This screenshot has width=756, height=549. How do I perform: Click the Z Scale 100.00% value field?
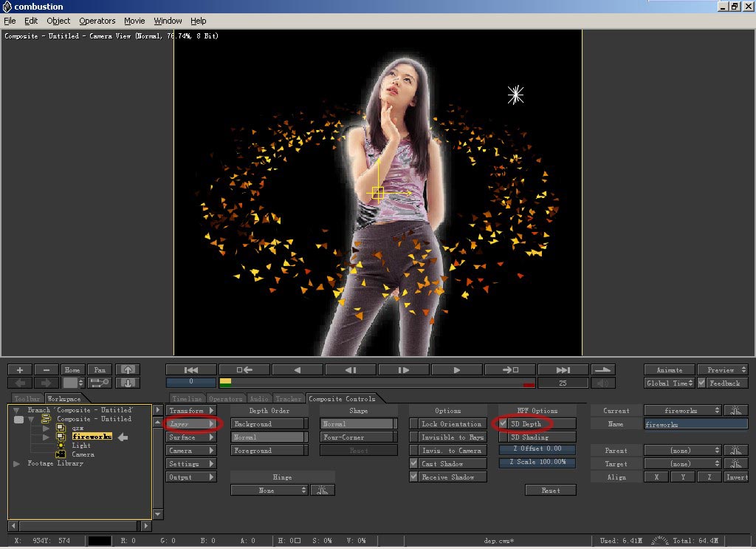[537, 462]
